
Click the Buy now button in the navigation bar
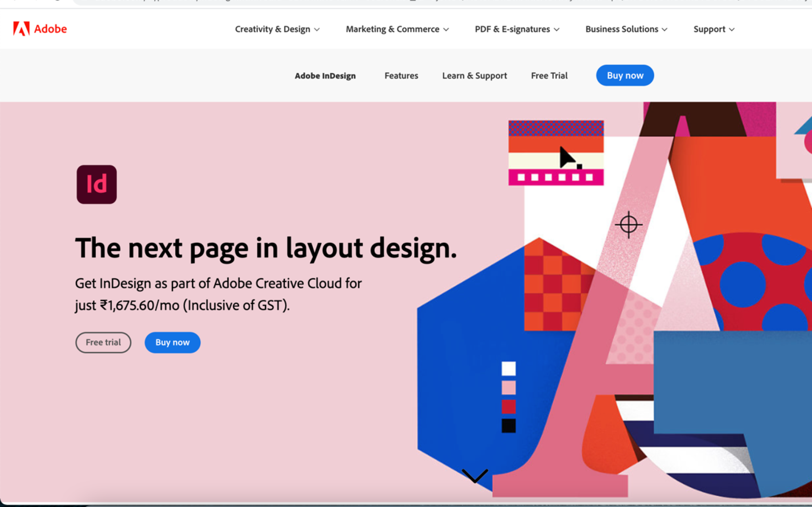pyautogui.click(x=625, y=75)
